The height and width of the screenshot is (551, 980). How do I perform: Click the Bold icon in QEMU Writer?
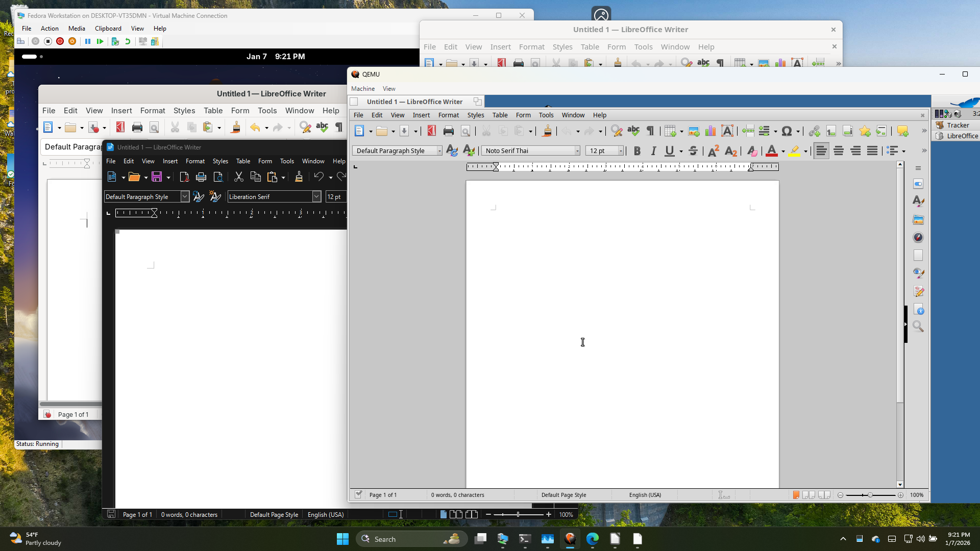(637, 151)
